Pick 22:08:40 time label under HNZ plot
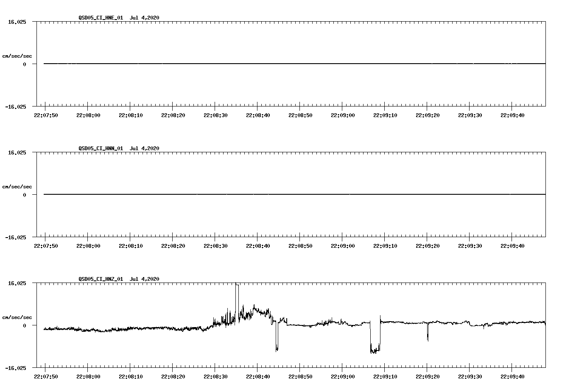 click(x=258, y=376)
